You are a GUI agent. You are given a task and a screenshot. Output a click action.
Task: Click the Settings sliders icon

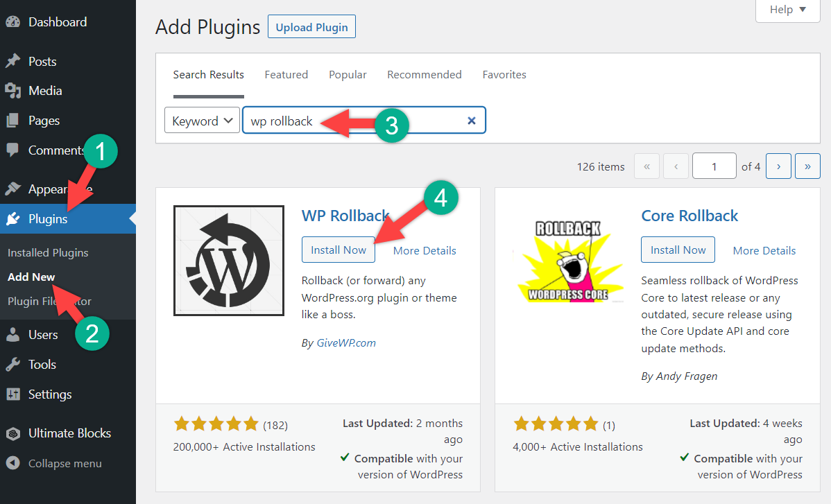pos(12,394)
